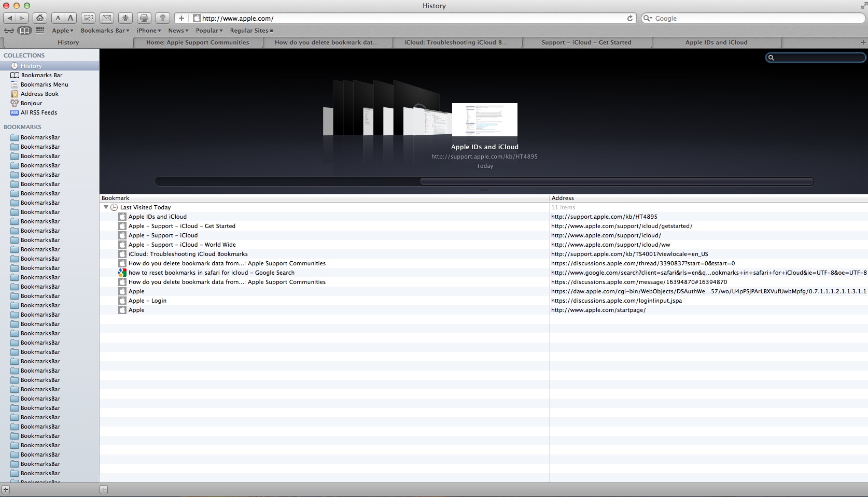Focus the Google search field
Screen dimensions: 868x497
coord(753,18)
